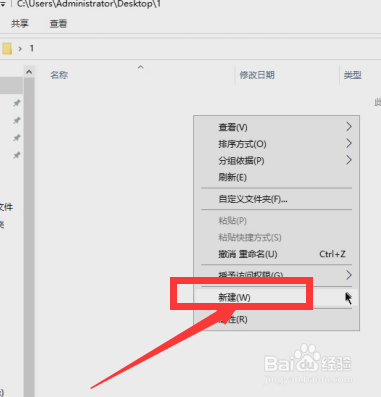
Task: Open 分组依据(P) context menu entry
Action: point(277,160)
